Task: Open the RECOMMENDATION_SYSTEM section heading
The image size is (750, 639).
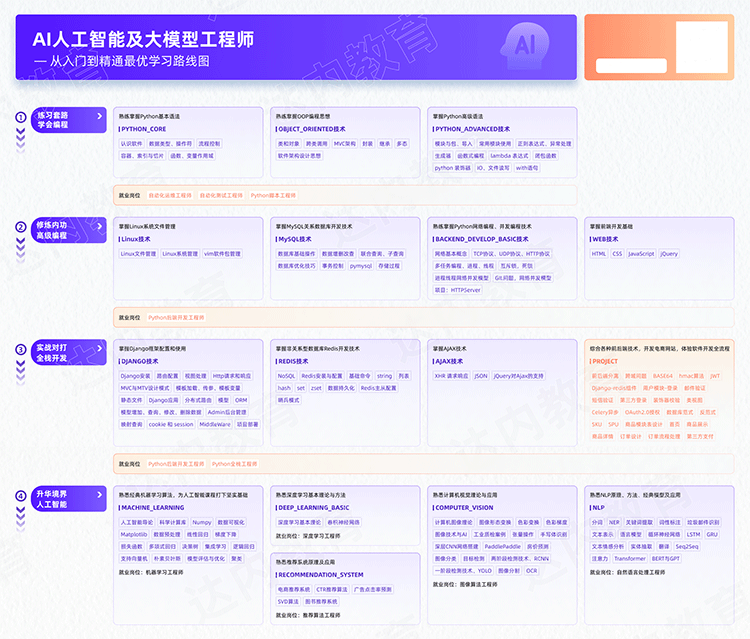Action: pyautogui.click(x=320, y=575)
